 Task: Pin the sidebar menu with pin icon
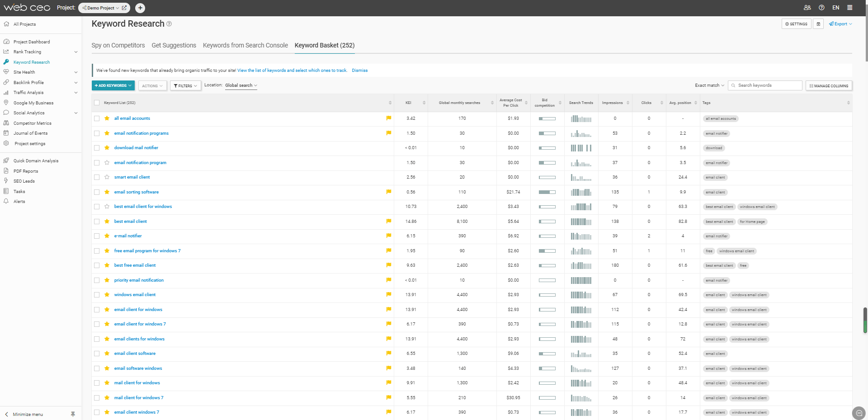73,414
